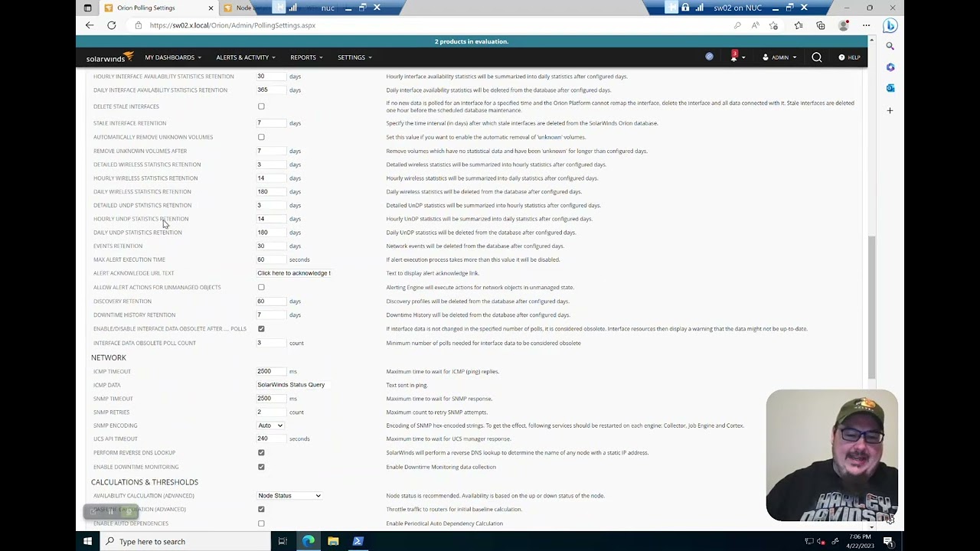980x551 pixels.
Task: Click the Alert Acknowledge URL Text field
Action: pyautogui.click(x=293, y=273)
